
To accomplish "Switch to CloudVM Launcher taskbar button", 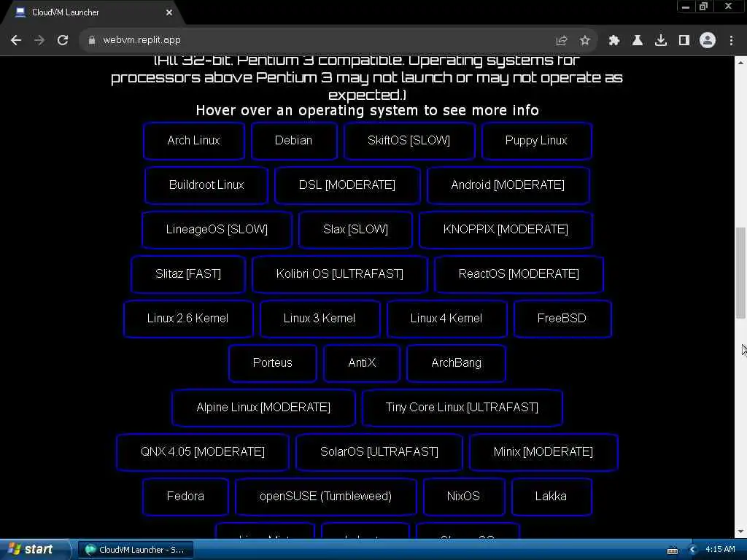I will click(135, 550).
